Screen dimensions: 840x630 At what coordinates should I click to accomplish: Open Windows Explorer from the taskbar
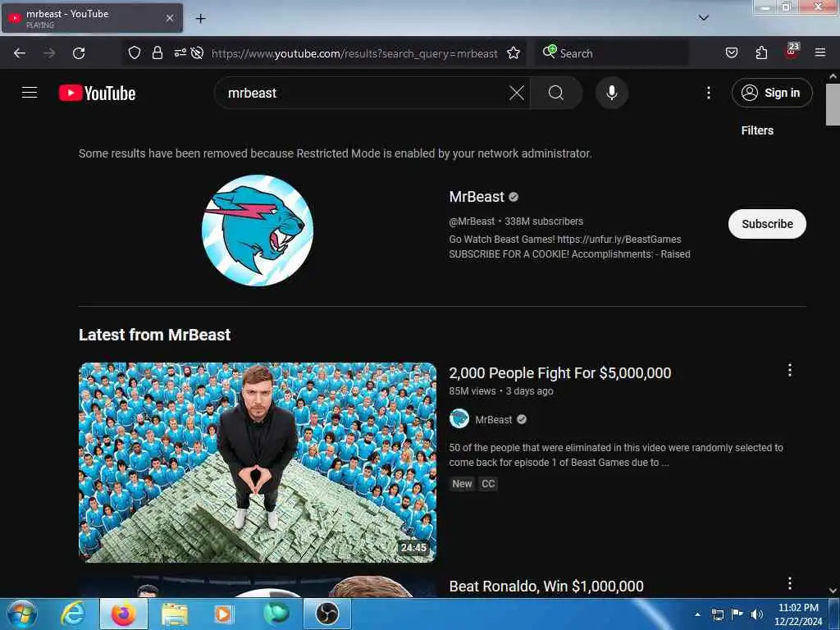pos(175,614)
